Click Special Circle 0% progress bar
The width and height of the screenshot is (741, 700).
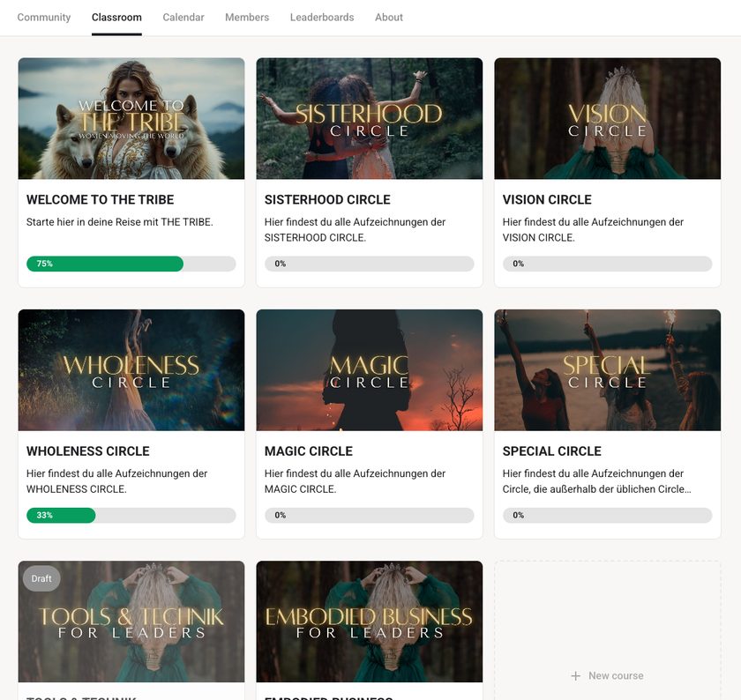(608, 516)
